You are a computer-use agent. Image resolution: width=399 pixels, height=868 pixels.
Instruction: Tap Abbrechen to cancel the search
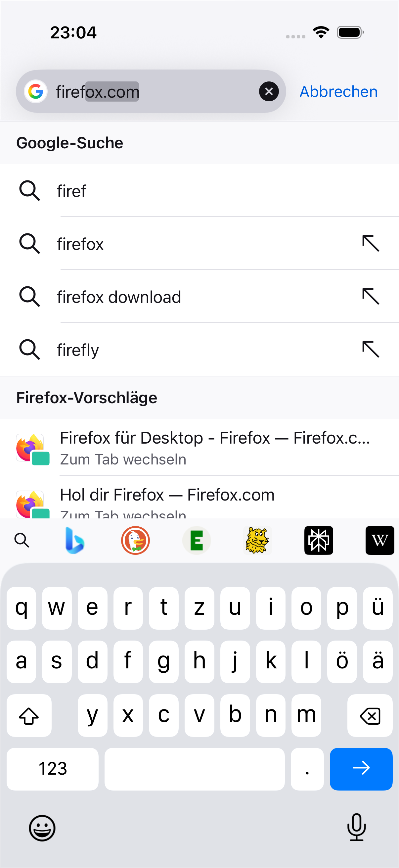(338, 92)
